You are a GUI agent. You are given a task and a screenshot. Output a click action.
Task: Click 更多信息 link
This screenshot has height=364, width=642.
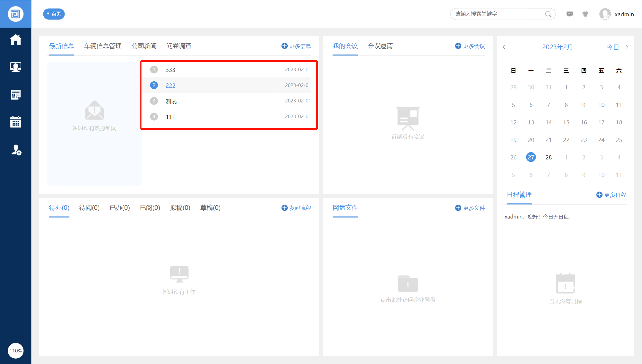pos(296,46)
